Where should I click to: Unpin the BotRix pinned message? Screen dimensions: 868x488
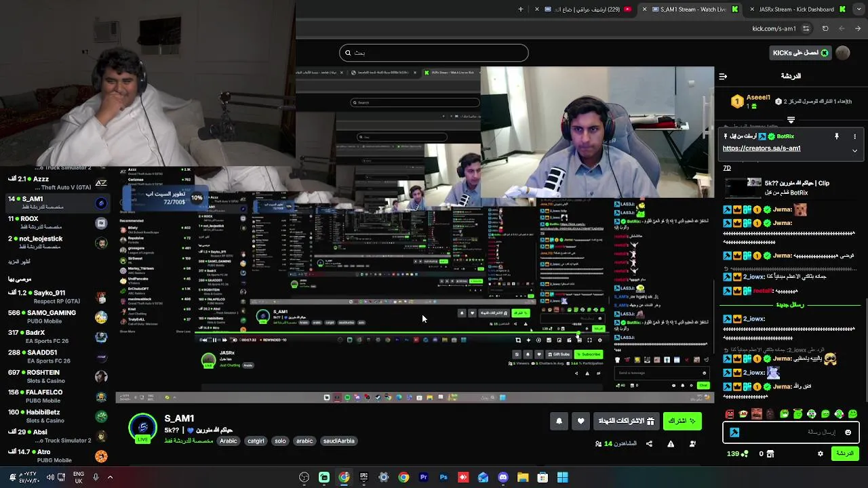tap(837, 136)
